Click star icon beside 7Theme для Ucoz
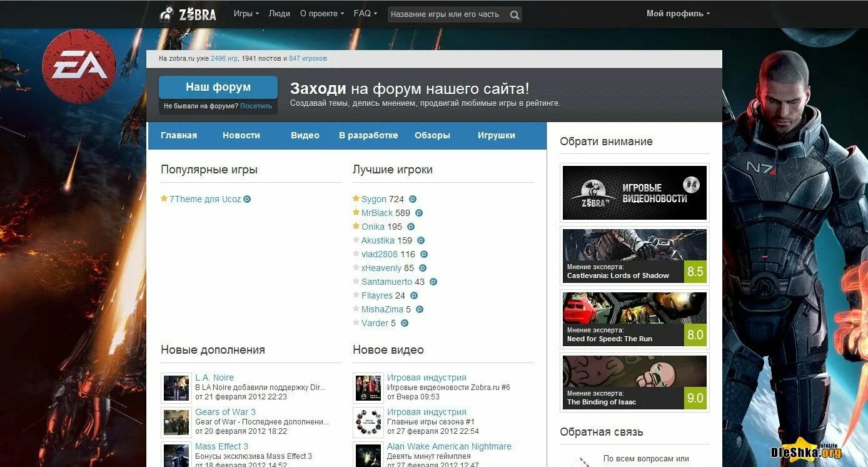The image size is (868, 467). pos(164,198)
